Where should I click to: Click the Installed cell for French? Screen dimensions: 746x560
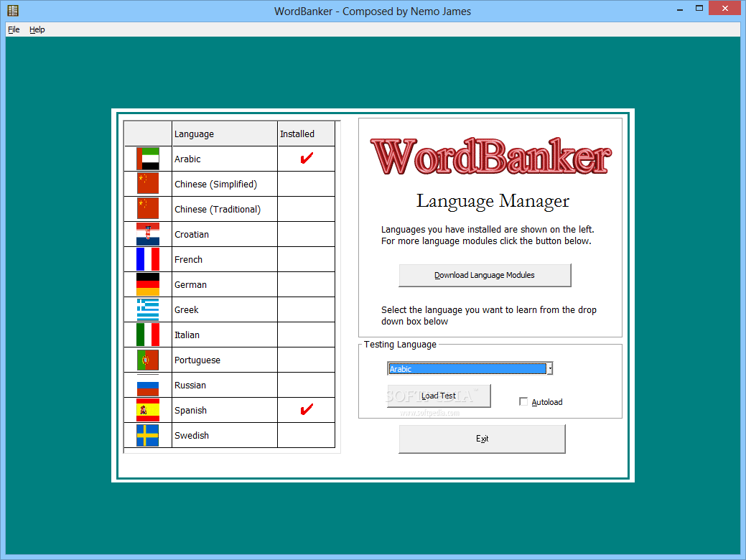tap(307, 259)
